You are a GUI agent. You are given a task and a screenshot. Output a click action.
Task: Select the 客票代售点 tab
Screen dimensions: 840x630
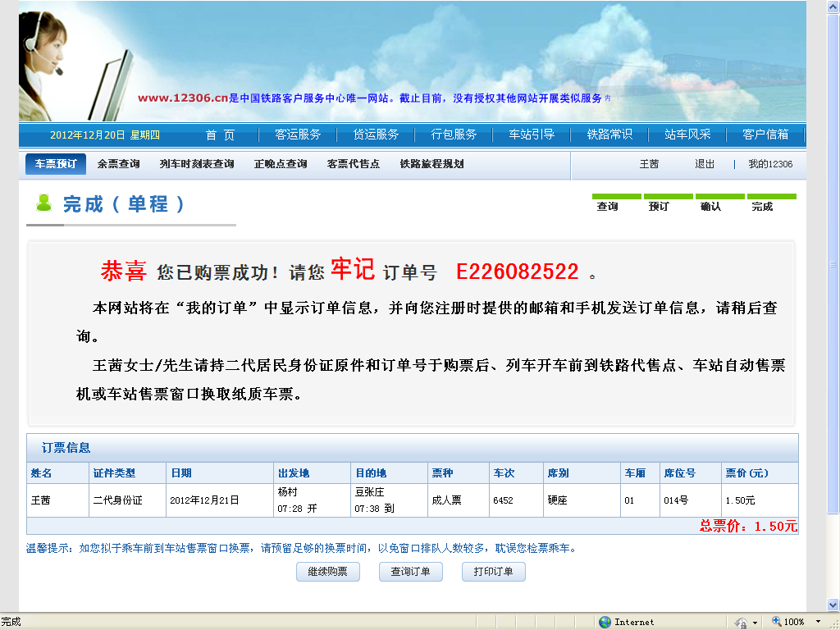click(x=353, y=164)
